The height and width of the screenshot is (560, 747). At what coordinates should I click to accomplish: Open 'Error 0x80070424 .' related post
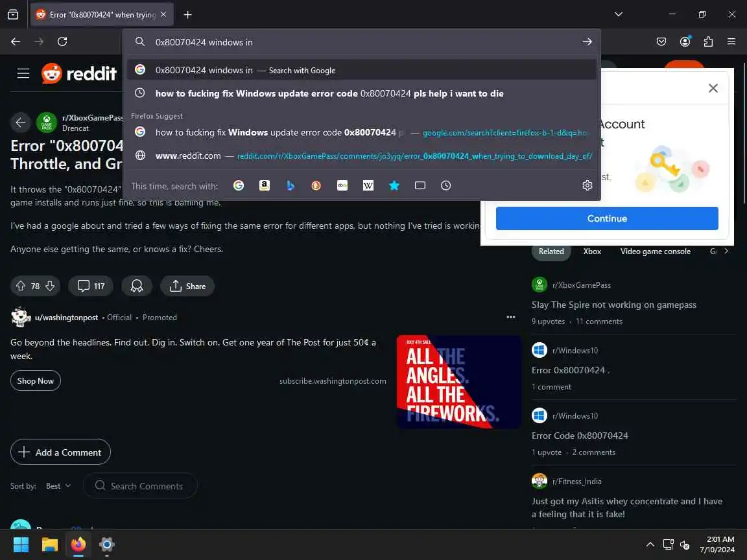point(570,370)
